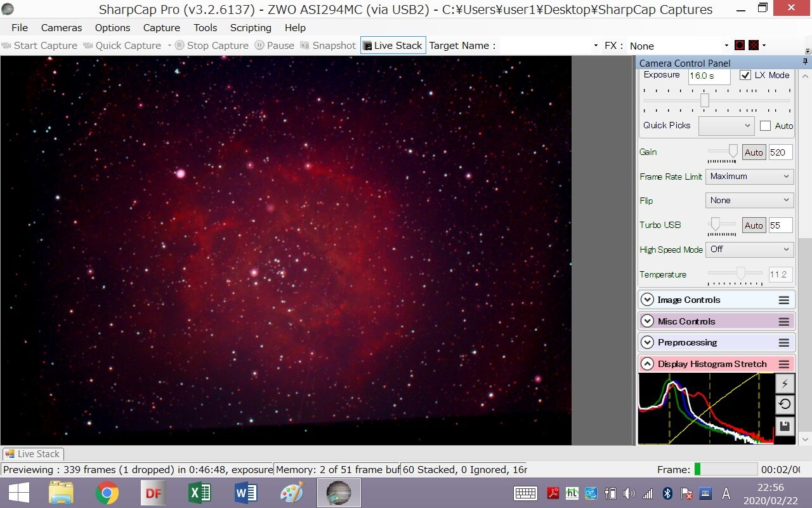Screen dimensions: 812x508
Task: Adjust the Turbo USB slider handle
Action: (715, 224)
